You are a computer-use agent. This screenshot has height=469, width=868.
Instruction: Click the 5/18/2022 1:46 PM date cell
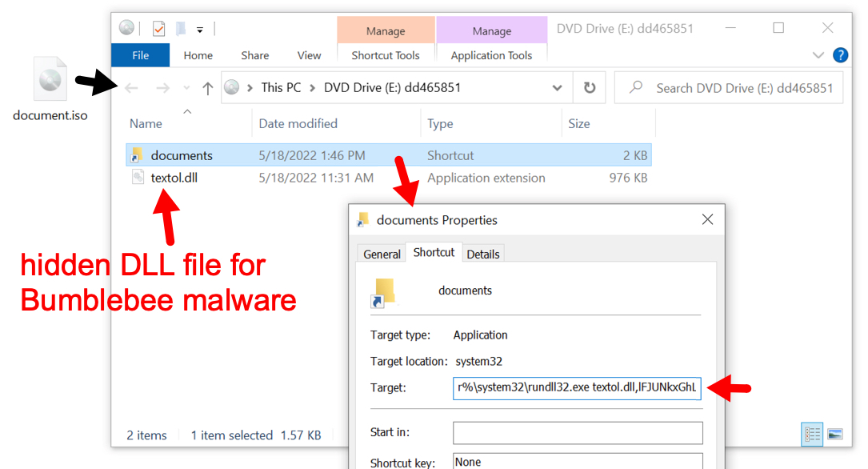point(312,155)
